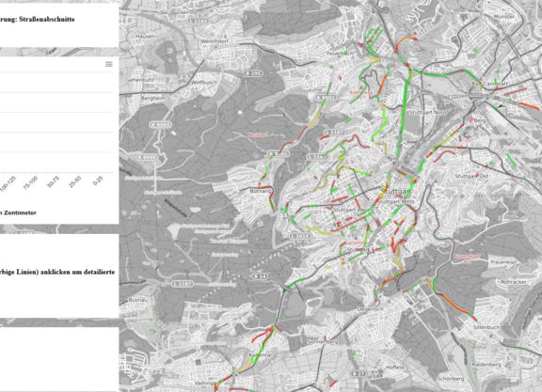The height and width of the screenshot is (392, 542).
Task: Click the K 9505 road shield
Action: tap(148, 157)
